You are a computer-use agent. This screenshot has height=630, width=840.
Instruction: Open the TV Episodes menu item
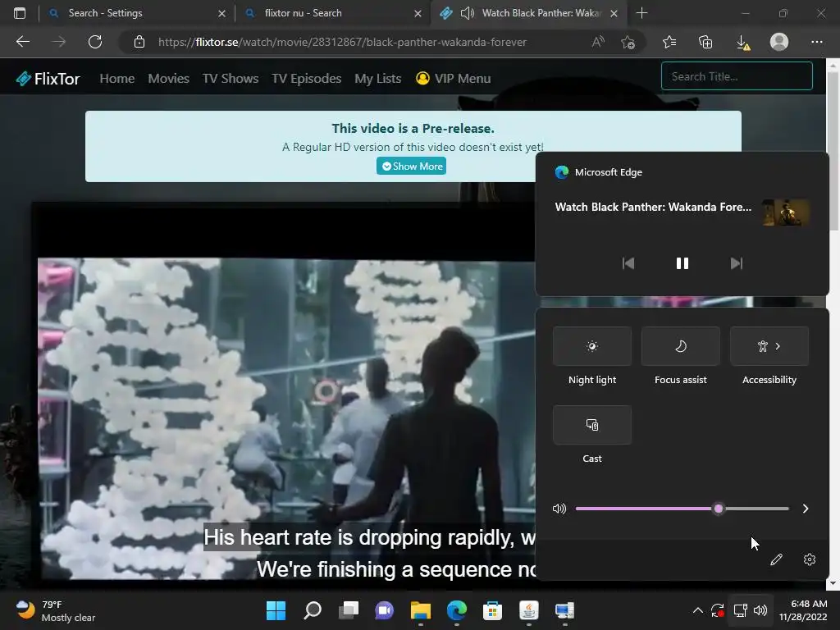coord(307,79)
